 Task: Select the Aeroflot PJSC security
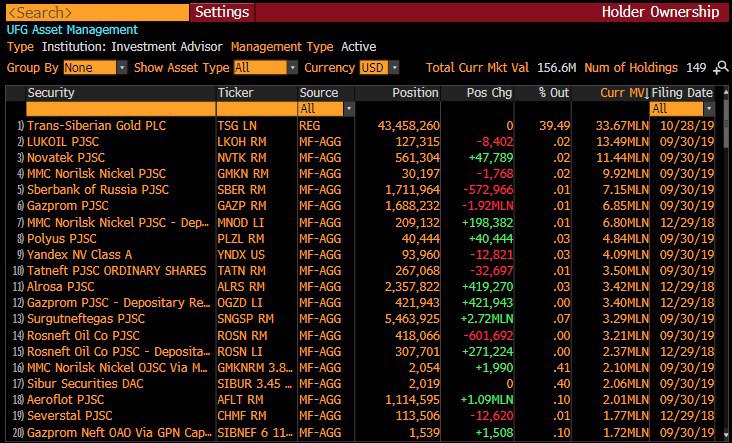point(65,400)
